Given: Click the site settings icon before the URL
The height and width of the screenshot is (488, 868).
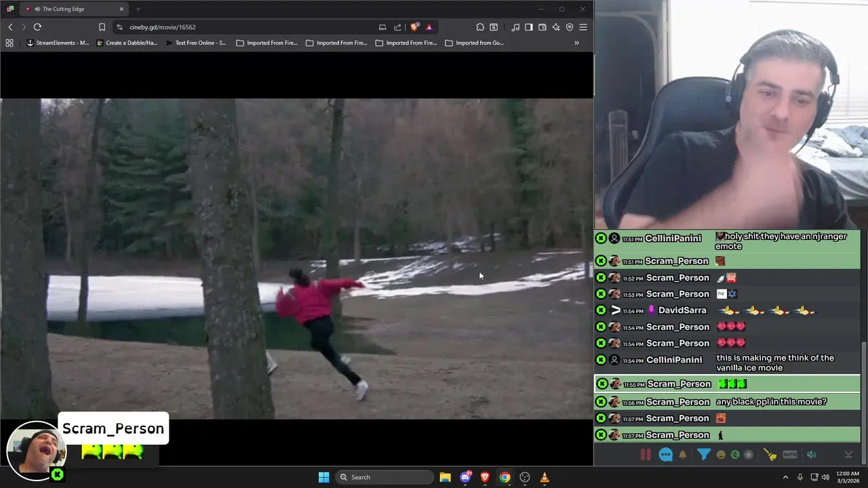Looking at the screenshot, I should tap(119, 27).
